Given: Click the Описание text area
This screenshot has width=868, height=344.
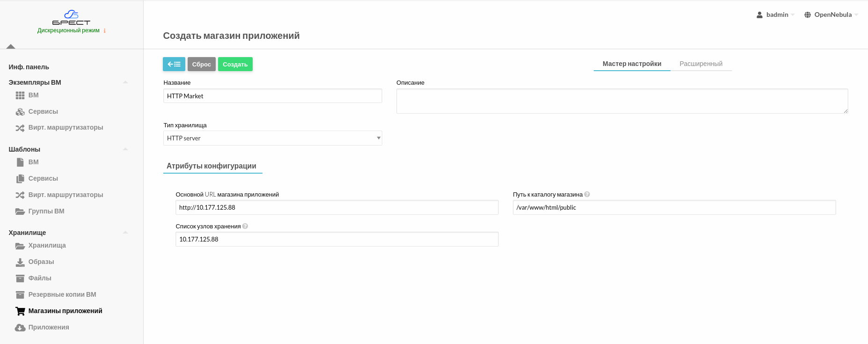Looking at the screenshot, I should [621, 101].
